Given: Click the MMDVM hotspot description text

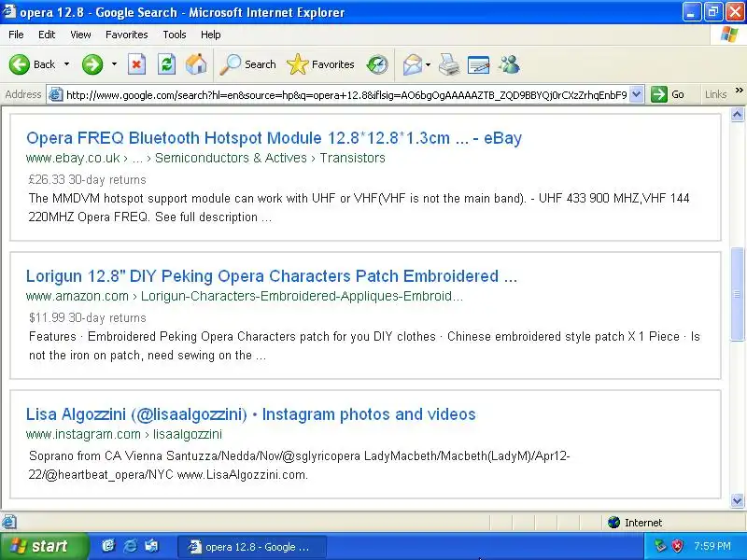Looking at the screenshot, I should (359, 207).
